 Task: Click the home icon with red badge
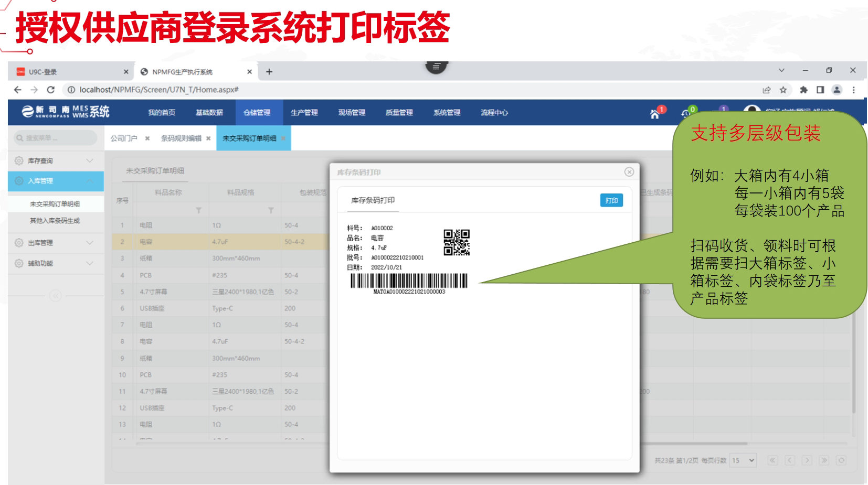click(x=655, y=113)
